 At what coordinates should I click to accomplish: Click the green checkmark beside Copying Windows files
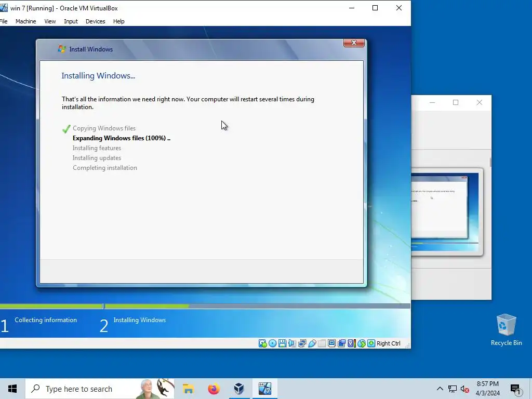(x=66, y=129)
